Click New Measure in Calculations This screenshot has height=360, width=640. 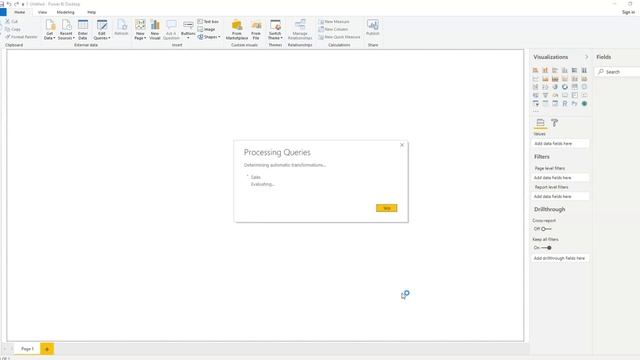(x=334, y=22)
